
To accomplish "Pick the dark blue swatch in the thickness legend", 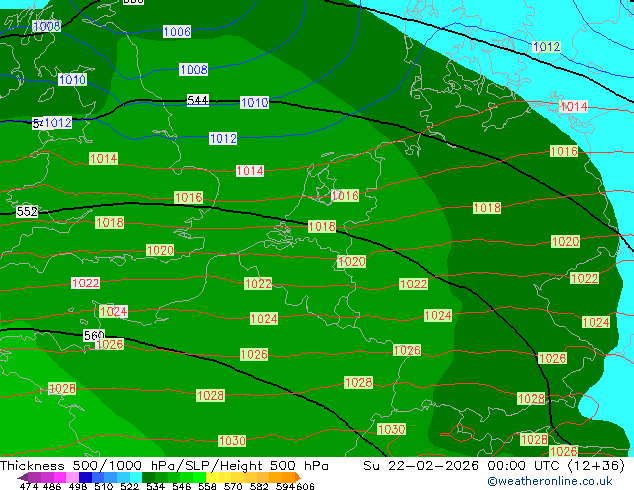I will click(x=85, y=477).
